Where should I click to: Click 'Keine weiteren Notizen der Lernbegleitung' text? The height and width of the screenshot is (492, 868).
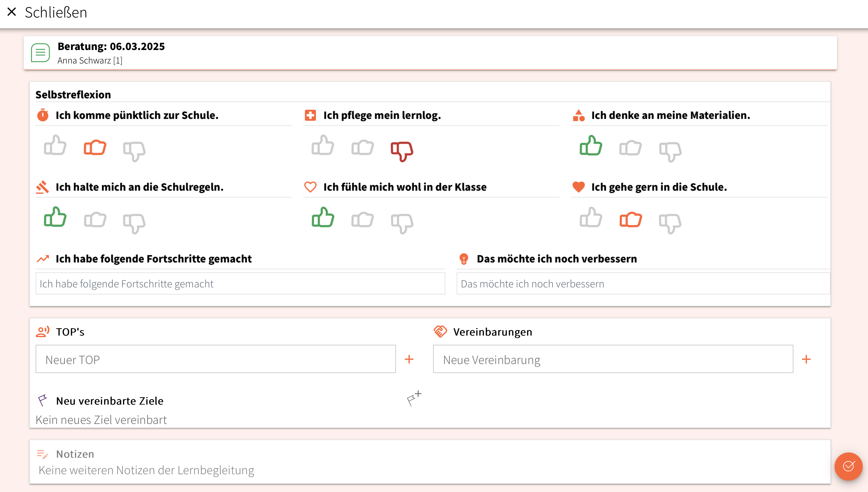tap(146, 470)
